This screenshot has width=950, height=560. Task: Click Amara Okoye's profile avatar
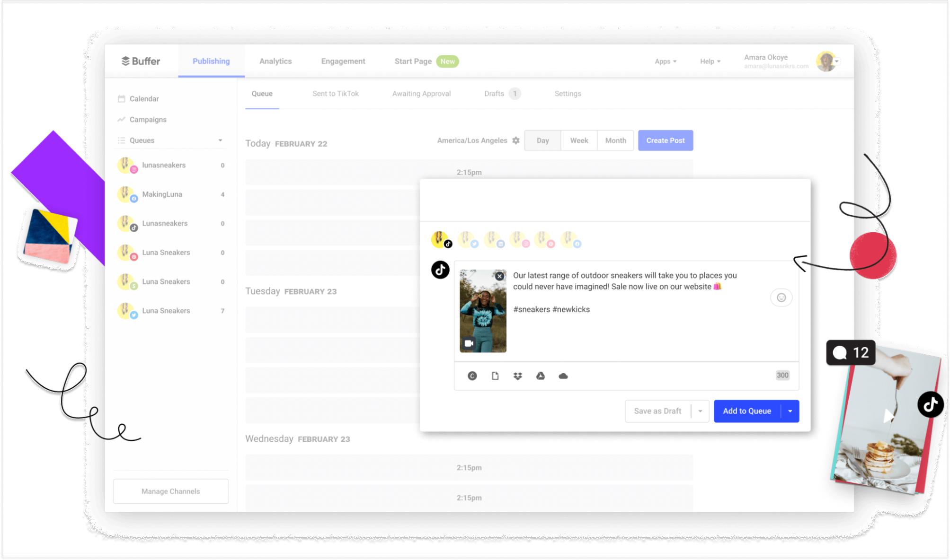[x=826, y=61]
